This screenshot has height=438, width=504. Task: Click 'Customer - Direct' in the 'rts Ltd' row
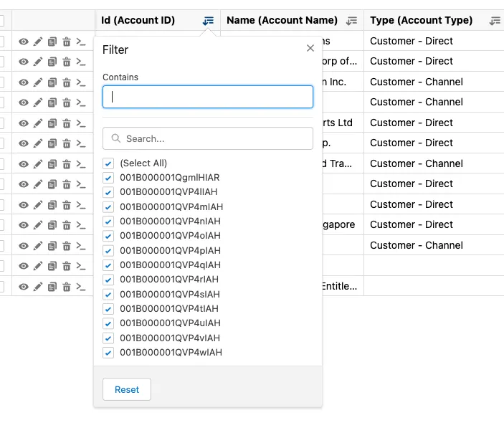coord(411,123)
